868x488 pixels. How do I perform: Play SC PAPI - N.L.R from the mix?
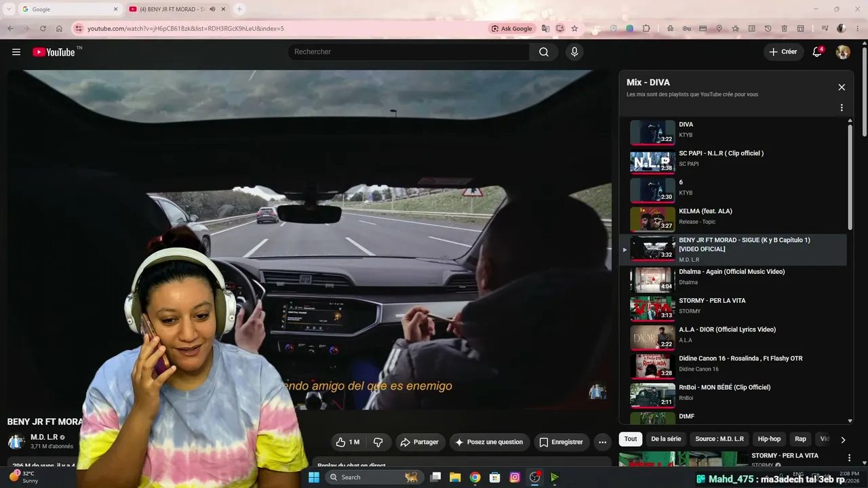[x=734, y=161]
